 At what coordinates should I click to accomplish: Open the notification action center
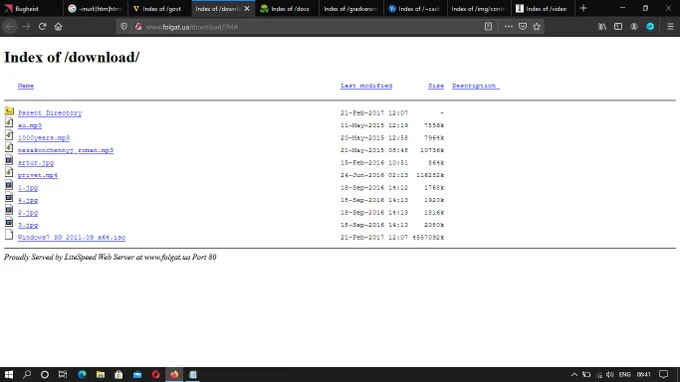pyautogui.click(x=664, y=374)
